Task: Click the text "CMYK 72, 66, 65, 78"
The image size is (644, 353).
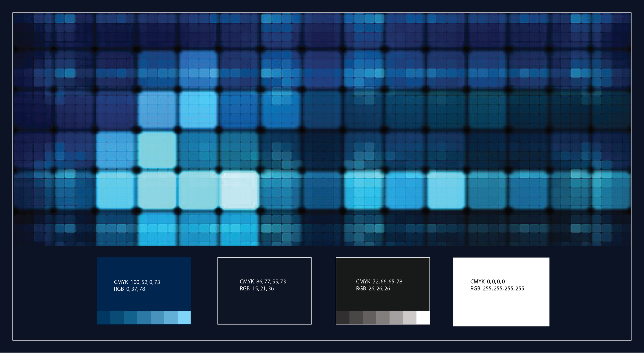Action: [x=379, y=281]
